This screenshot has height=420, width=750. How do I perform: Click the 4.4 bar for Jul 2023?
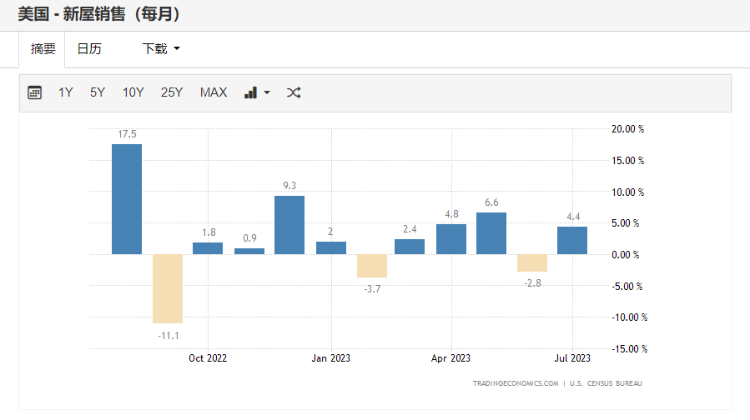[x=572, y=240]
